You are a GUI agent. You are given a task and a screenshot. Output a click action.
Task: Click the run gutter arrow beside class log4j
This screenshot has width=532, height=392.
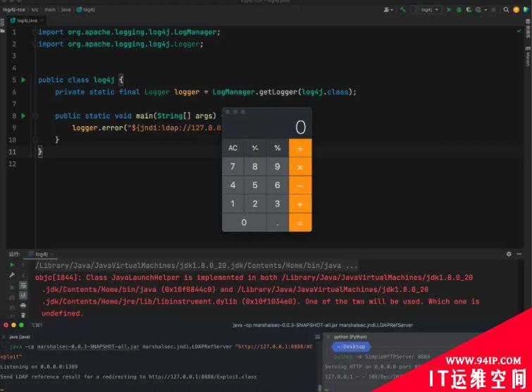click(23, 80)
